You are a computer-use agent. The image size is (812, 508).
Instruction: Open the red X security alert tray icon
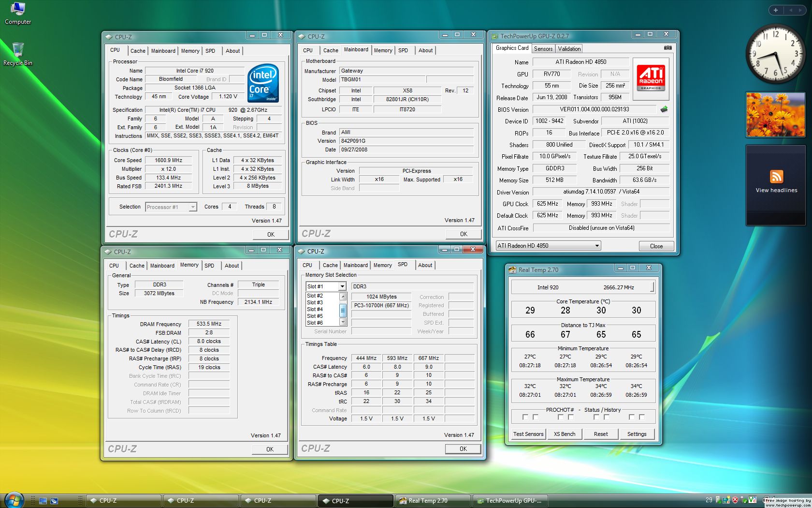coord(735,500)
